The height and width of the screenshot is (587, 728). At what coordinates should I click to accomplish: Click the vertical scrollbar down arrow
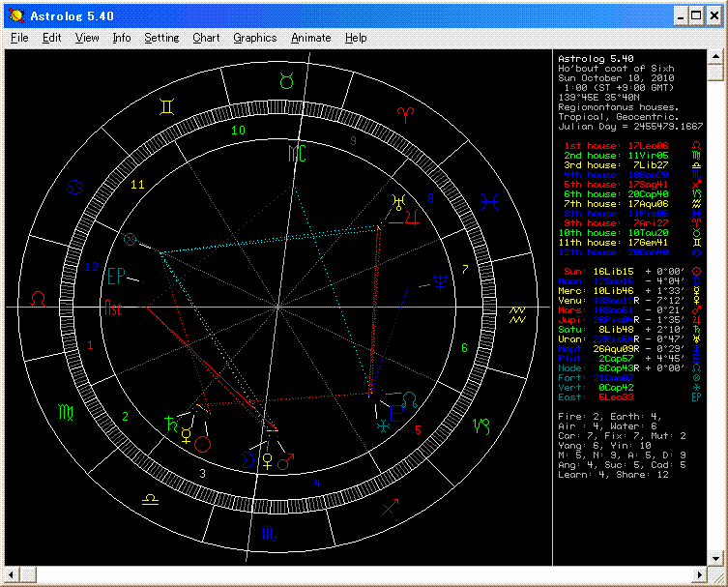(x=714, y=558)
